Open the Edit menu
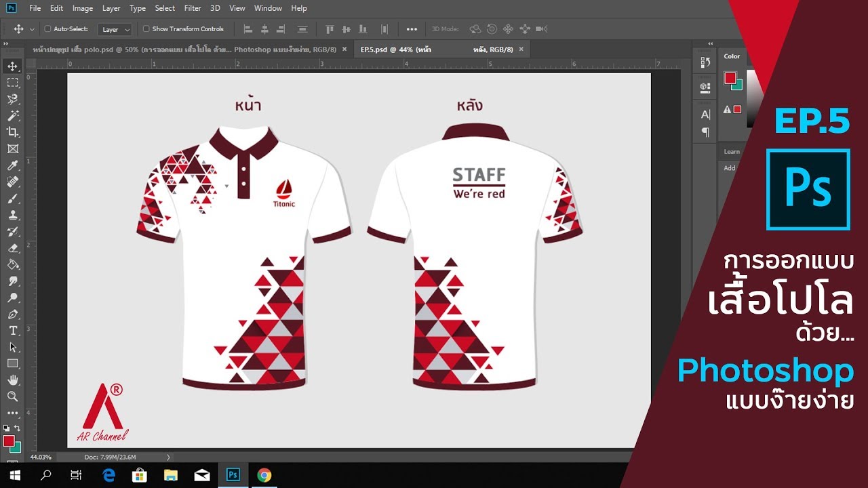 pyautogui.click(x=56, y=8)
